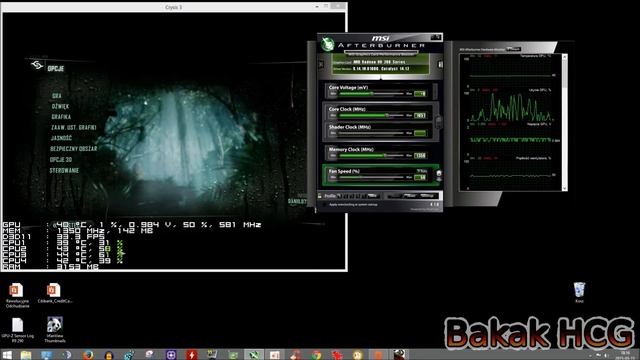Click the Core Voltage value field

point(420,94)
